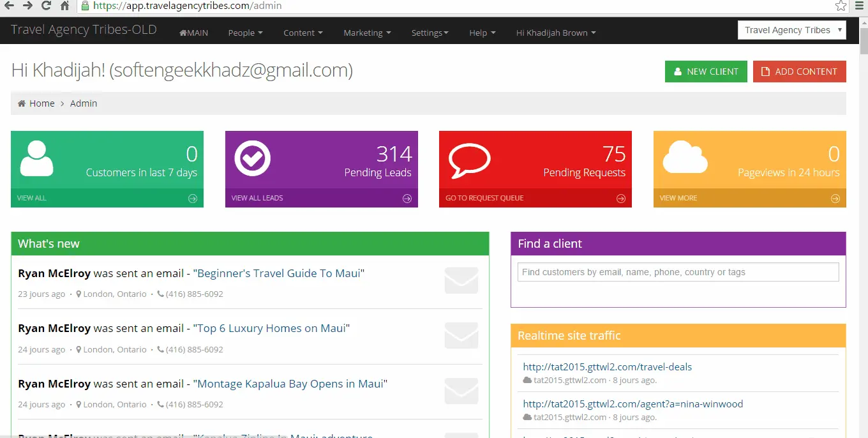Click the browser home icon
The image size is (868, 438).
(x=65, y=6)
